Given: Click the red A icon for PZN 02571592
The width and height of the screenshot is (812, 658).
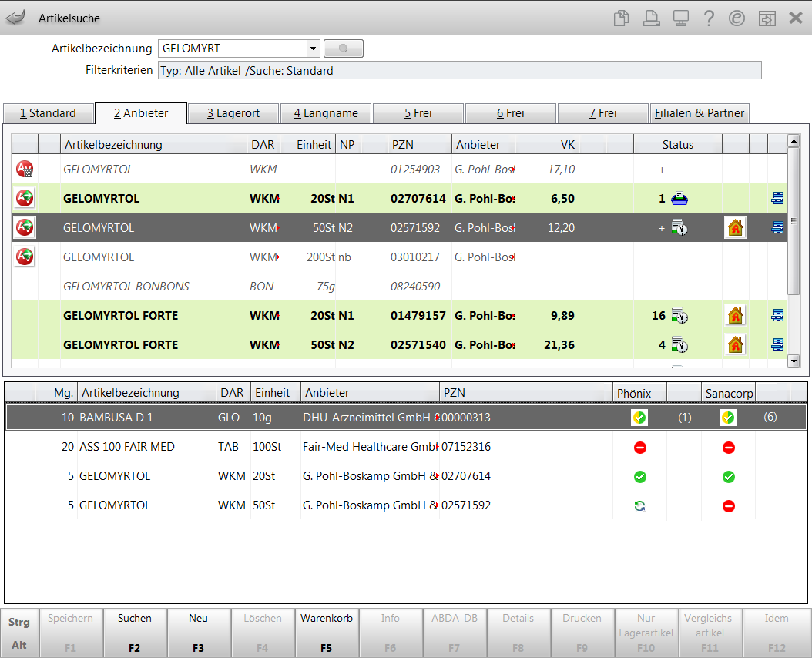Looking at the screenshot, I should click(25, 227).
